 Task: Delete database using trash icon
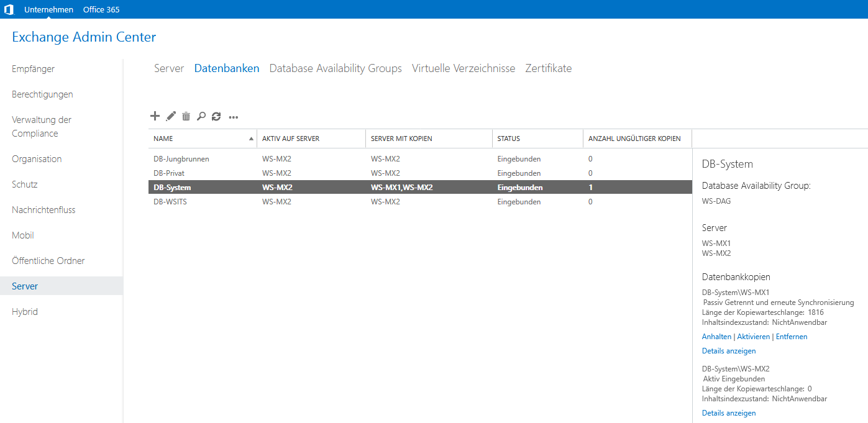point(186,116)
